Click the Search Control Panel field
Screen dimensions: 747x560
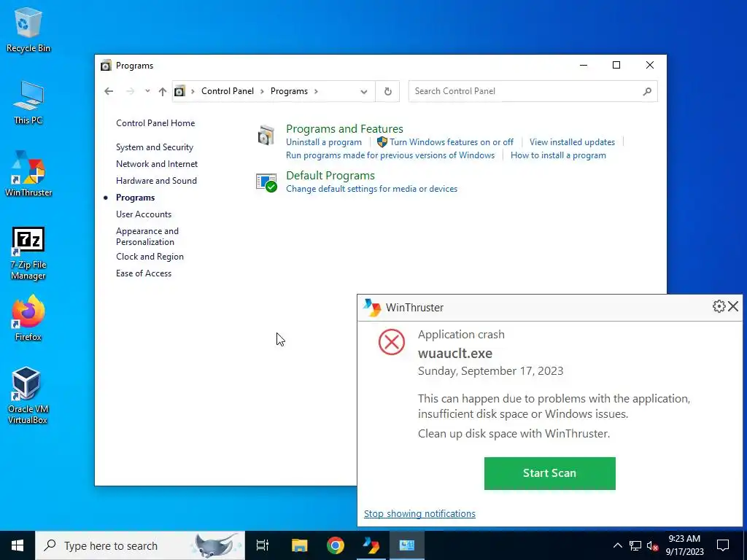pyautogui.click(x=533, y=91)
